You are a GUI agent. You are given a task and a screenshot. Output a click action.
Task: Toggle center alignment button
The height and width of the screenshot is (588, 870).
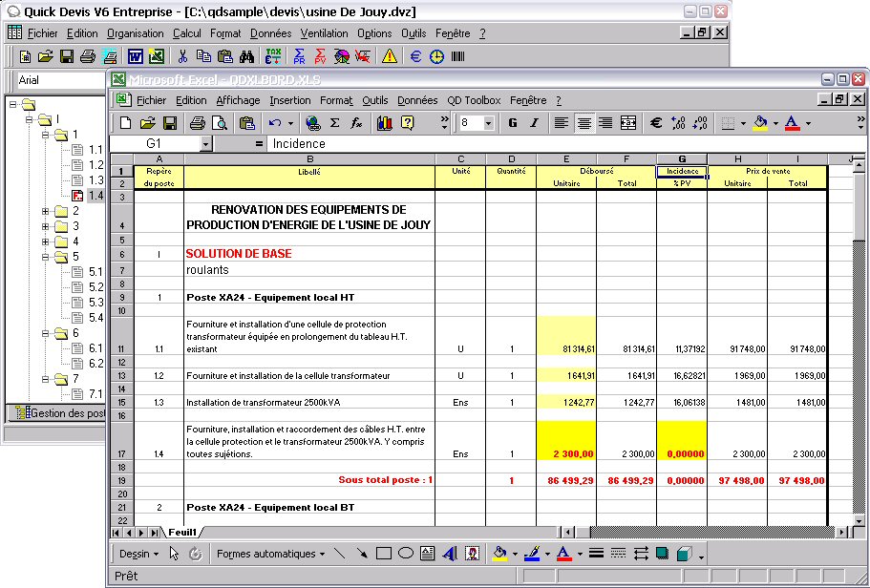point(584,123)
